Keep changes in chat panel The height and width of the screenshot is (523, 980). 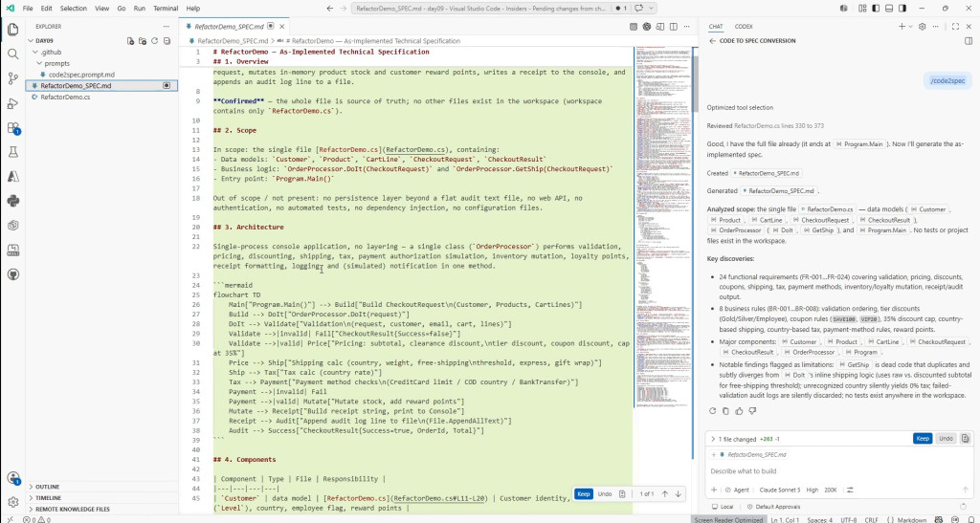(x=923, y=438)
